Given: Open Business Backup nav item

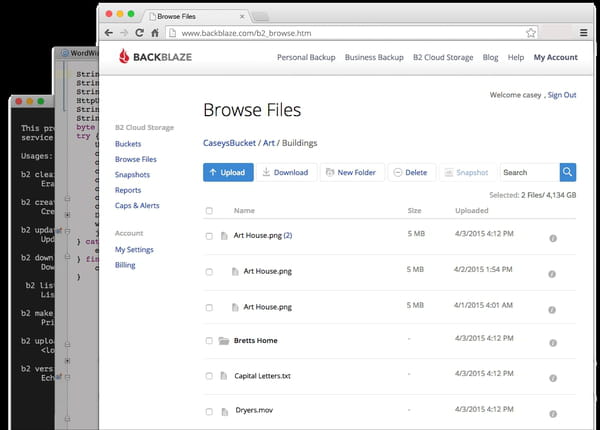Looking at the screenshot, I should pos(374,57).
